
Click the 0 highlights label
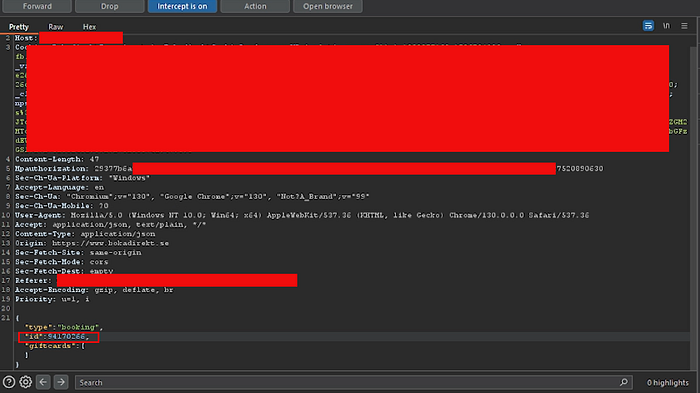[x=667, y=383]
